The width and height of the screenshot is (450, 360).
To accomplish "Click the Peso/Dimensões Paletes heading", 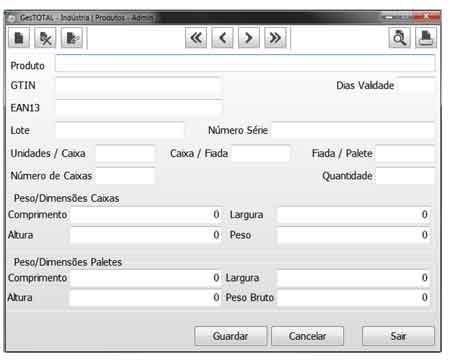I will [68, 262].
